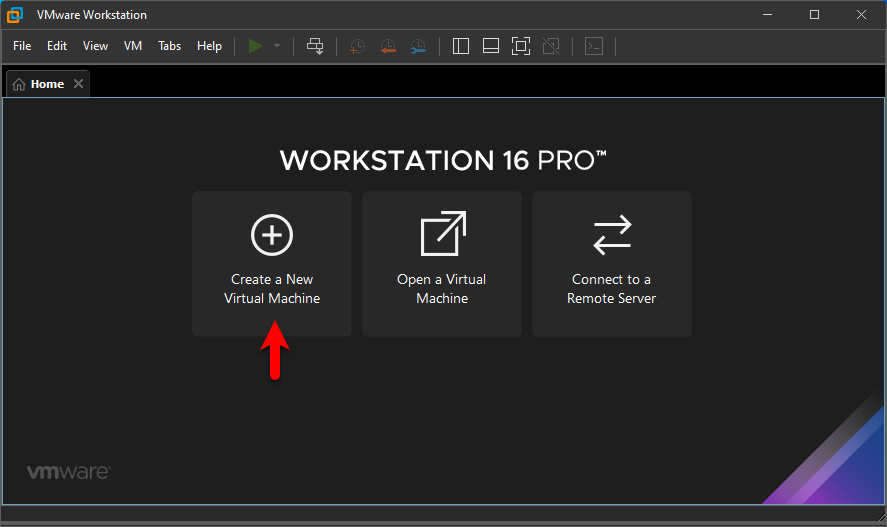Close the VMware Workstation window
Image resolution: width=887 pixels, height=527 pixels.
[861, 15]
